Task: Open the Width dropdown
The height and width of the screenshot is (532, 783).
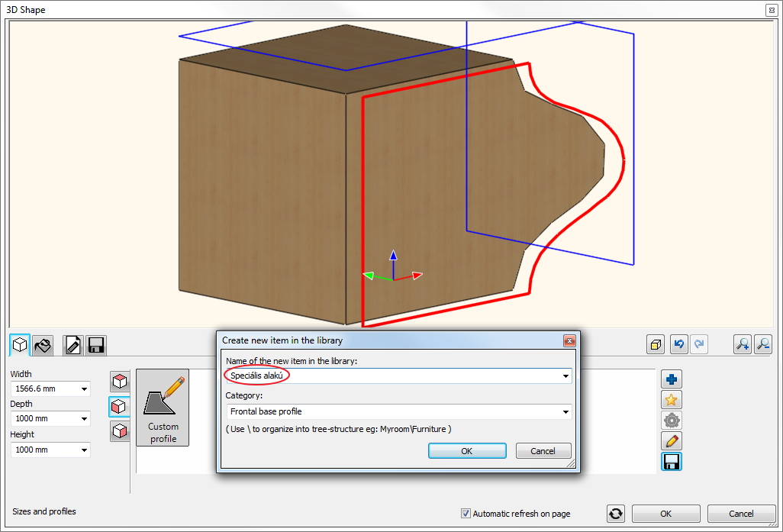Action: point(84,389)
